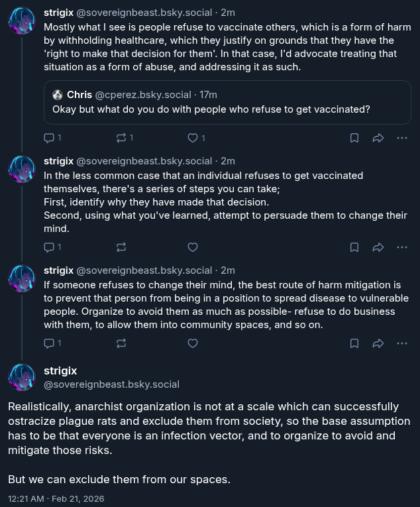The height and width of the screenshot is (507, 420).
Task: Like the first post with 1 like
Action: click(x=193, y=138)
